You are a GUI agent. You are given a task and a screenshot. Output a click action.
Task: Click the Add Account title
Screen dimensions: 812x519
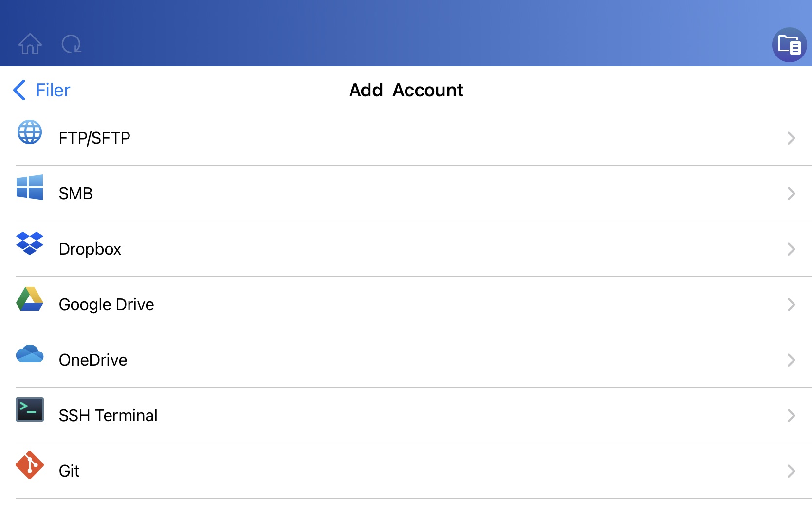[406, 90]
